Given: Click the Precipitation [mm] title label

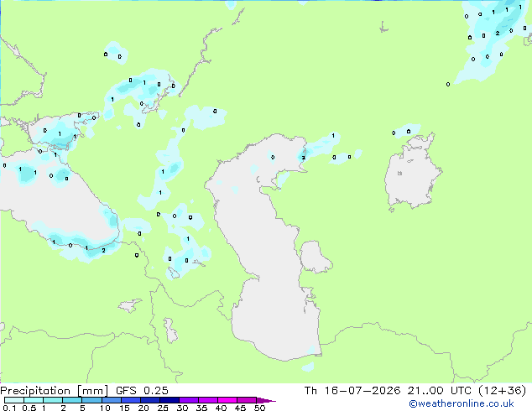Looking at the screenshot, I should pos(54,391).
